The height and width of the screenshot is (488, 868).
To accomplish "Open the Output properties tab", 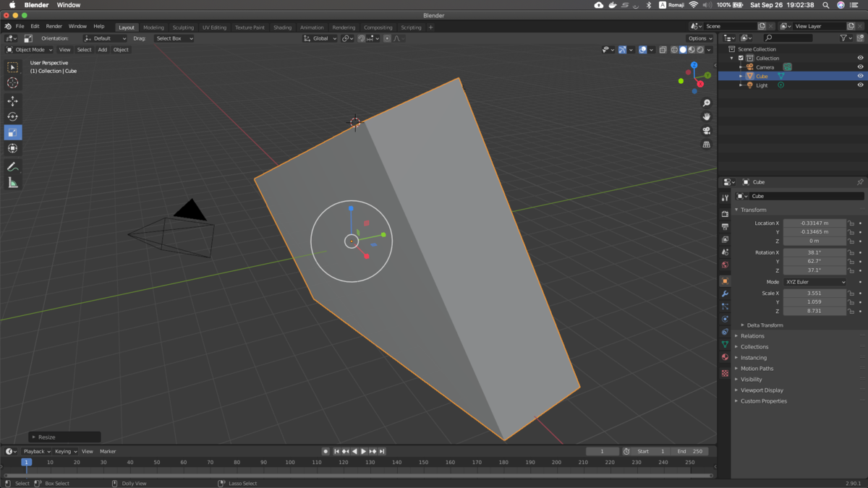I will pyautogui.click(x=725, y=227).
